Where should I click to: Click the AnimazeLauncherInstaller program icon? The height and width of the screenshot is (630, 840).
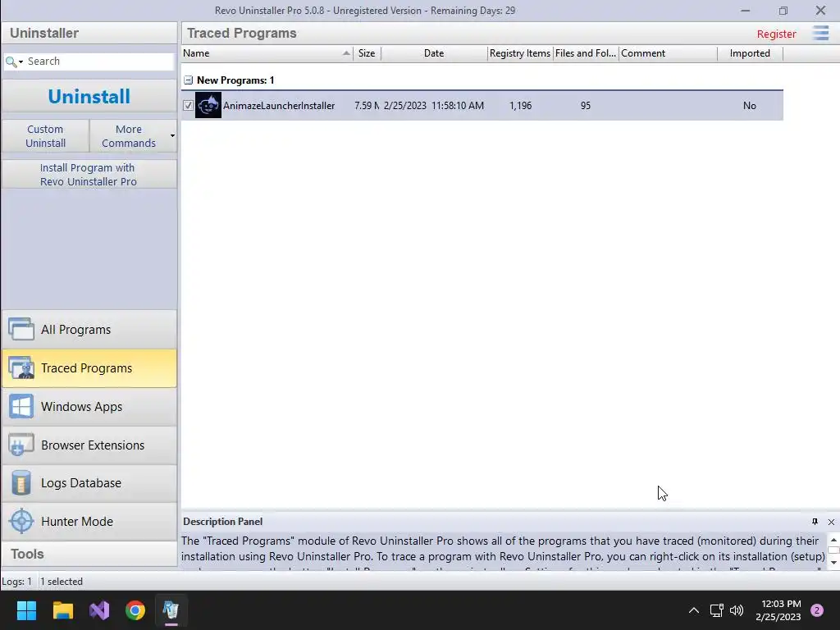point(208,106)
